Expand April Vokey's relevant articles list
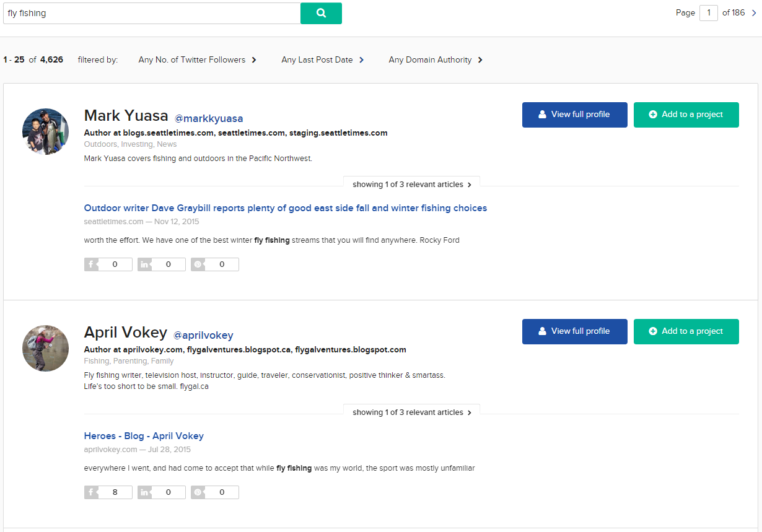The image size is (762, 532). tap(412, 412)
